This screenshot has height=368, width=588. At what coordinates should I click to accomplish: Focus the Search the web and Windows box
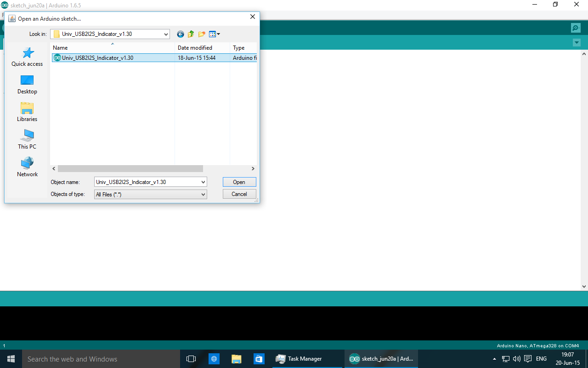coord(101,359)
